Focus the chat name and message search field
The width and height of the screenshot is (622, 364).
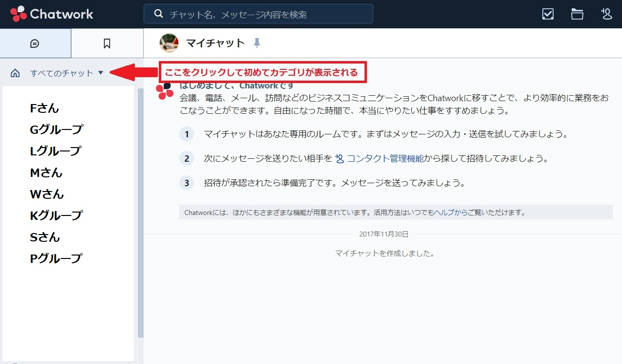(258, 14)
